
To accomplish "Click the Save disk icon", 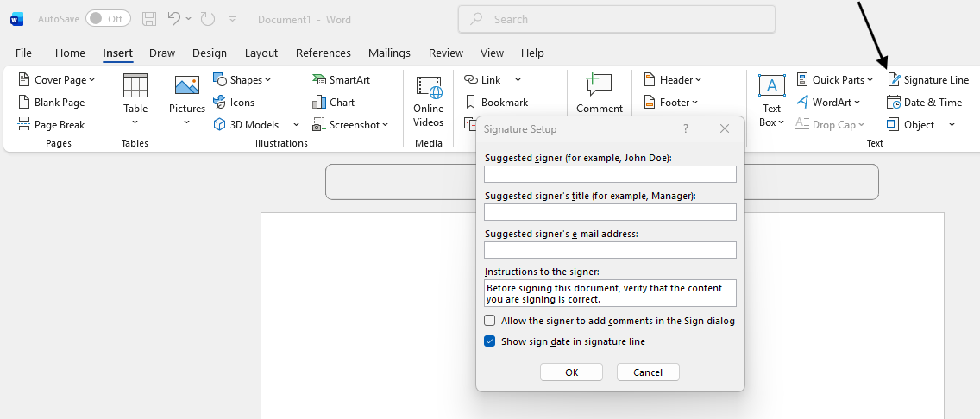I will pyautogui.click(x=148, y=19).
